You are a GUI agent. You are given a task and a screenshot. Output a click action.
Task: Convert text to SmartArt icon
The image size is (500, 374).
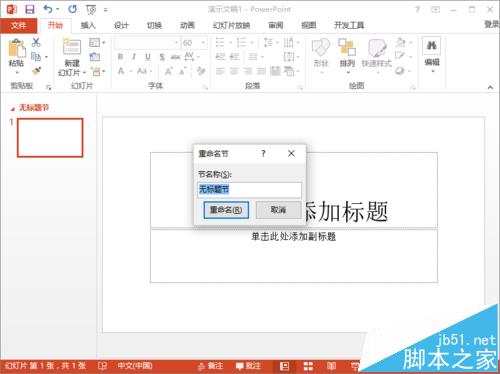pyautogui.click(x=291, y=71)
